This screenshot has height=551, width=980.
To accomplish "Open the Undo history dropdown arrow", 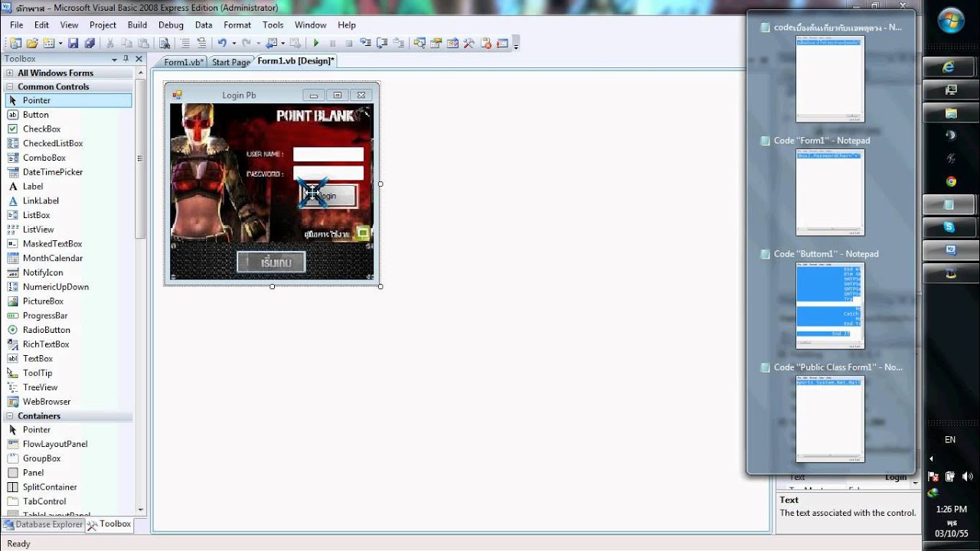I will (234, 44).
